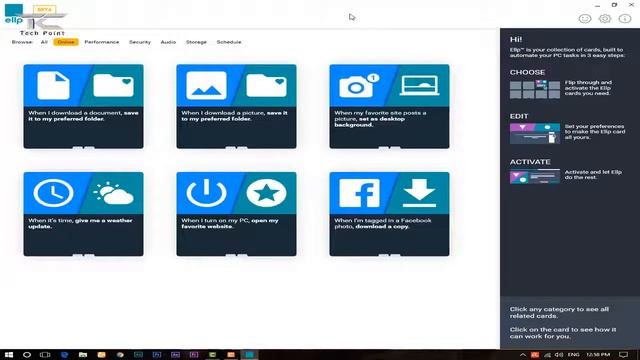Click the 'Hi!' heading in sidebar
640x360 pixels.
coord(516,40)
